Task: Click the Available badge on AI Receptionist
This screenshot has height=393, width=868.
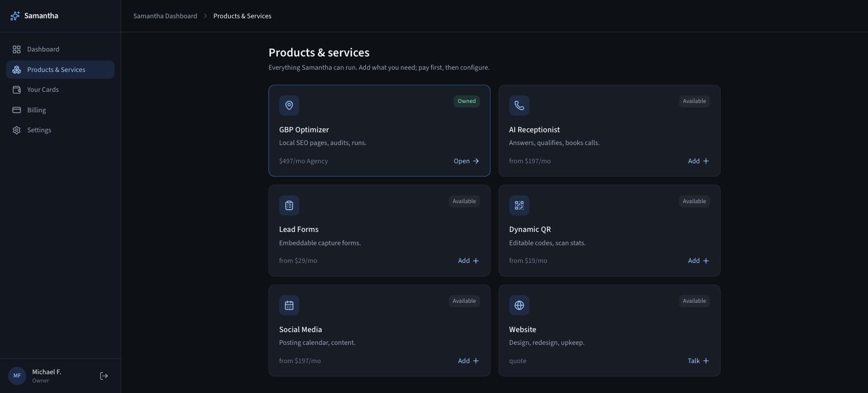Action: coord(694,101)
